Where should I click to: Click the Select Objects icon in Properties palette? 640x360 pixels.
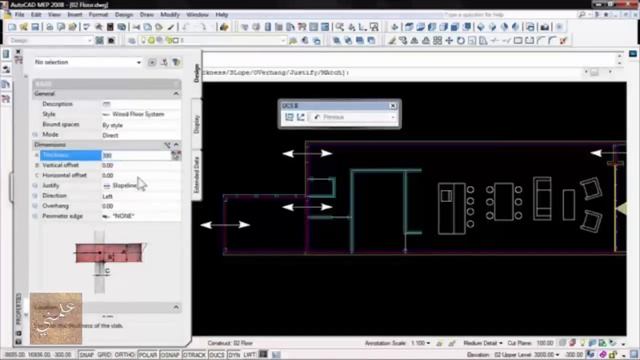point(164,62)
